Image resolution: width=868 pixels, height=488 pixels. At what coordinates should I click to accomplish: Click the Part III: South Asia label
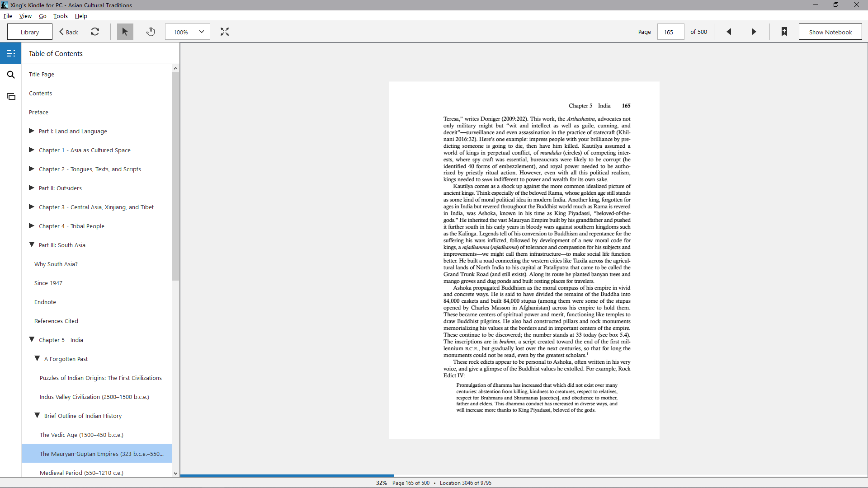pyautogui.click(x=62, y=245)
